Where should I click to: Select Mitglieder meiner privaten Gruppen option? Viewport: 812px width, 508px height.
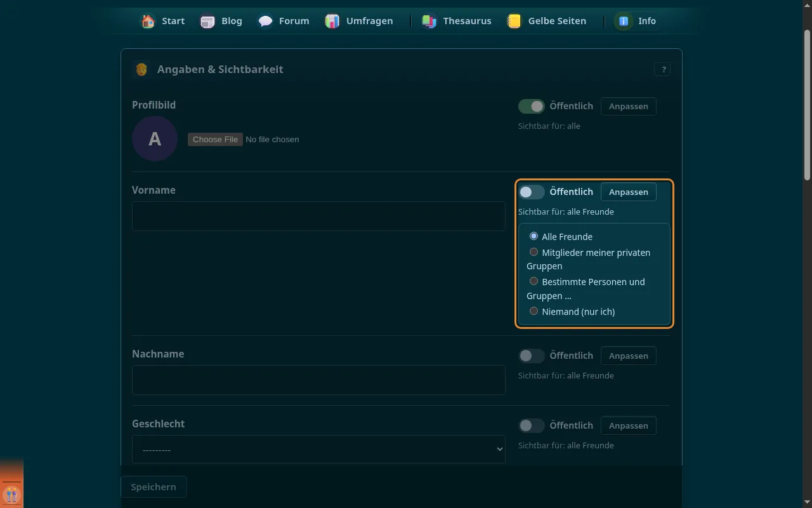click(x=534, y=252)
